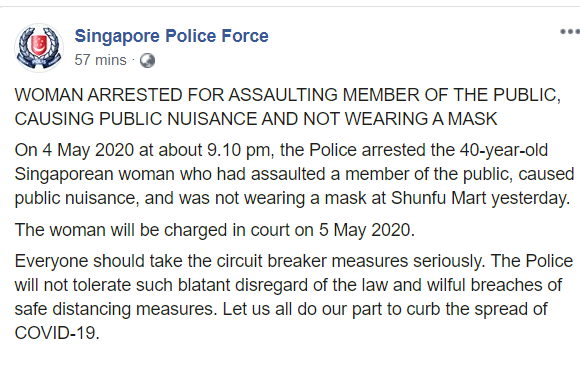This screenshot has width=580, height=365.
Task: Click the globe public-audience icon
Action: [x=147, y=60]
